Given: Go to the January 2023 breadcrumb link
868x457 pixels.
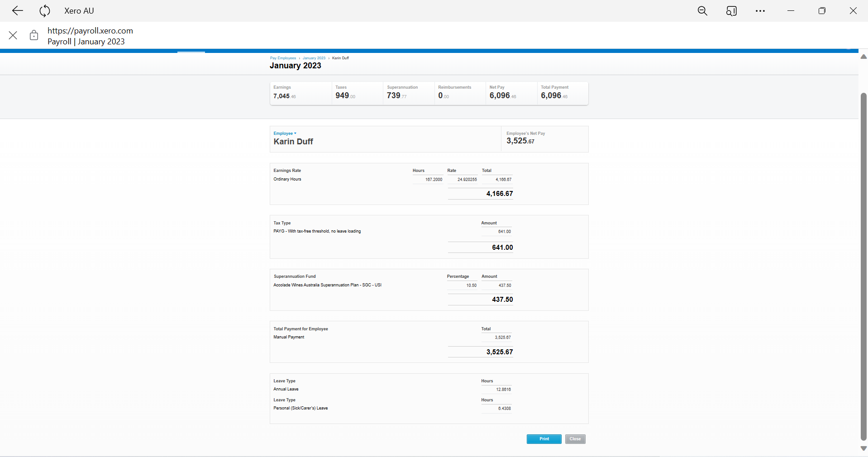Looking at the screenshot, I should coord(314,58).
